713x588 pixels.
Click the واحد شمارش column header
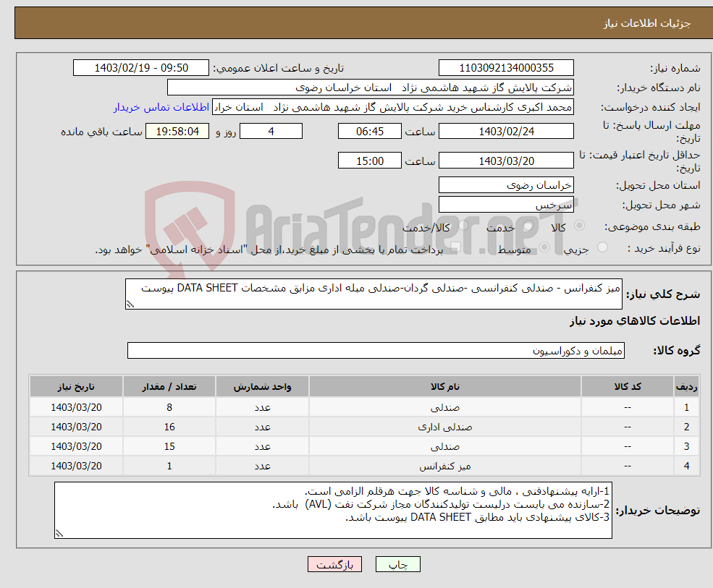(x=262, y=387)
